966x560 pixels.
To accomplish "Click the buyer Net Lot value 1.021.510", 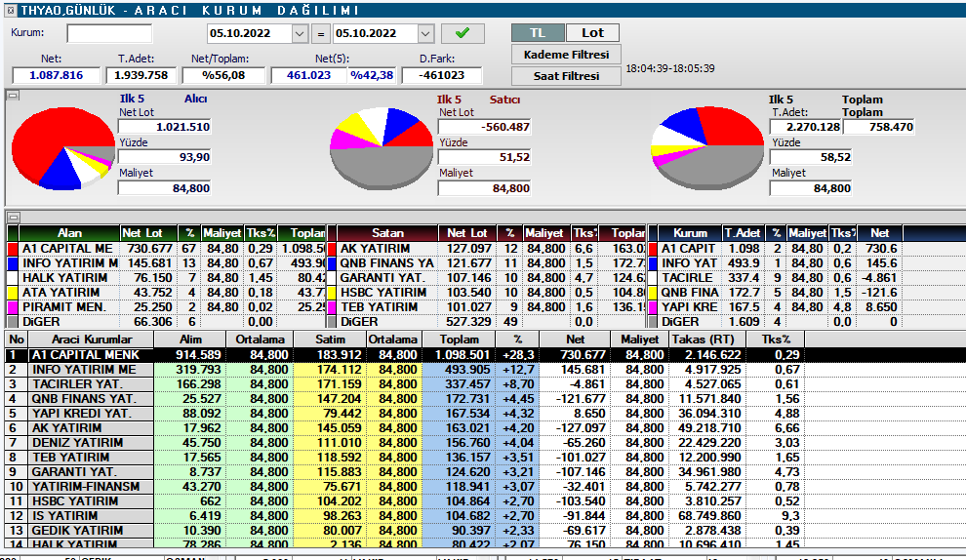I will pyautogui.click(x=165, y=127).
